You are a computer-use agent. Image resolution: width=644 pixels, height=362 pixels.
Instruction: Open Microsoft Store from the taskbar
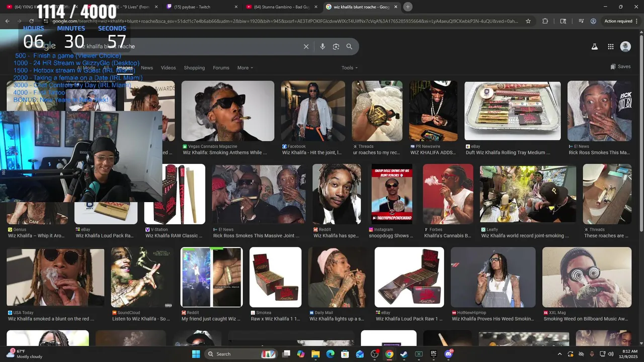pos(345,354)
